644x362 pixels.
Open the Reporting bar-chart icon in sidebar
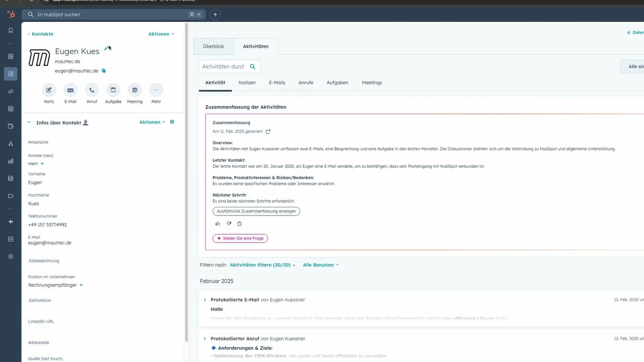(x=10, y=161)
